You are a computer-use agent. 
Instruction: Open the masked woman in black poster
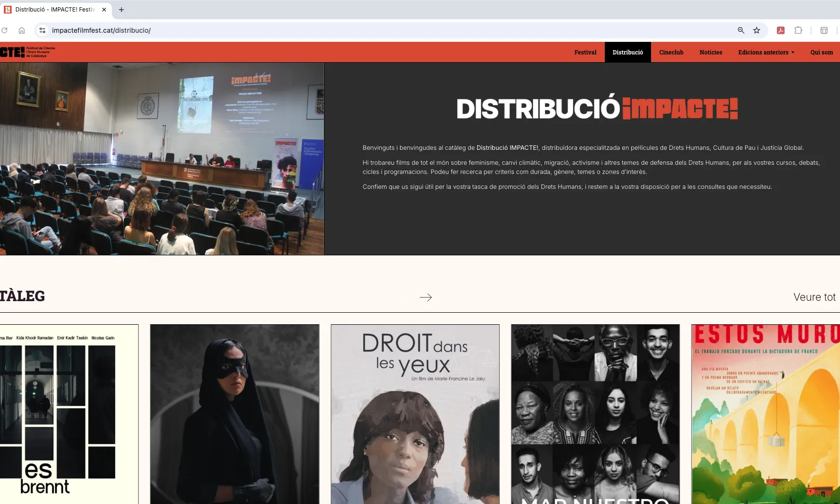235,414
